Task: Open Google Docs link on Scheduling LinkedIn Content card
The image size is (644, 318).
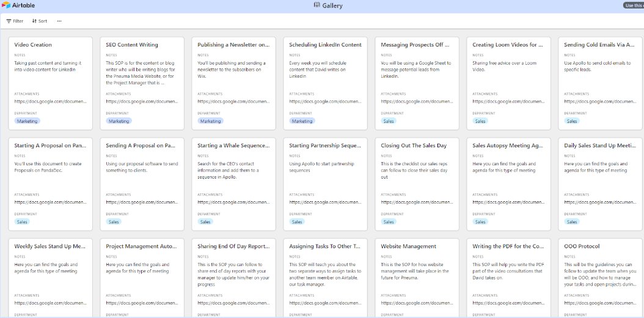Action: click(325, 102)
